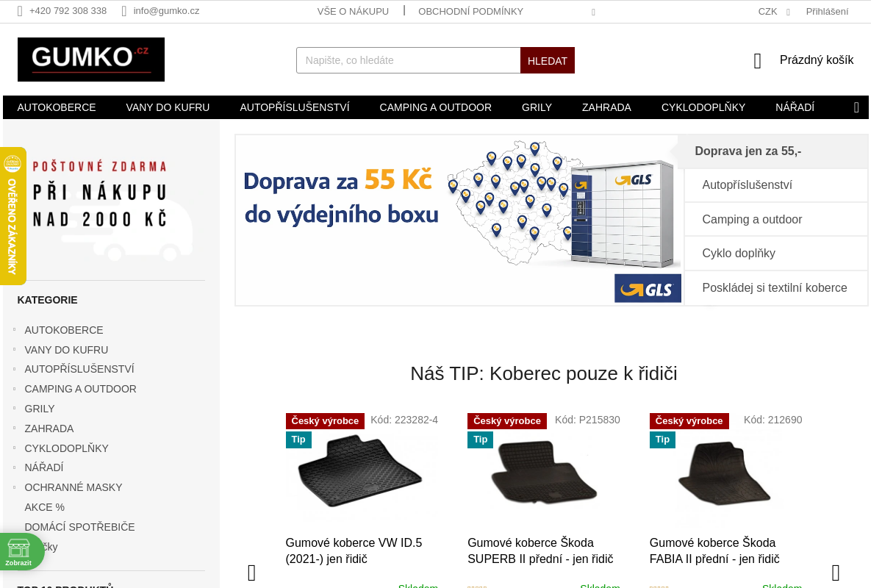Click the phone icon next to the number

click(x=20, y=11)
